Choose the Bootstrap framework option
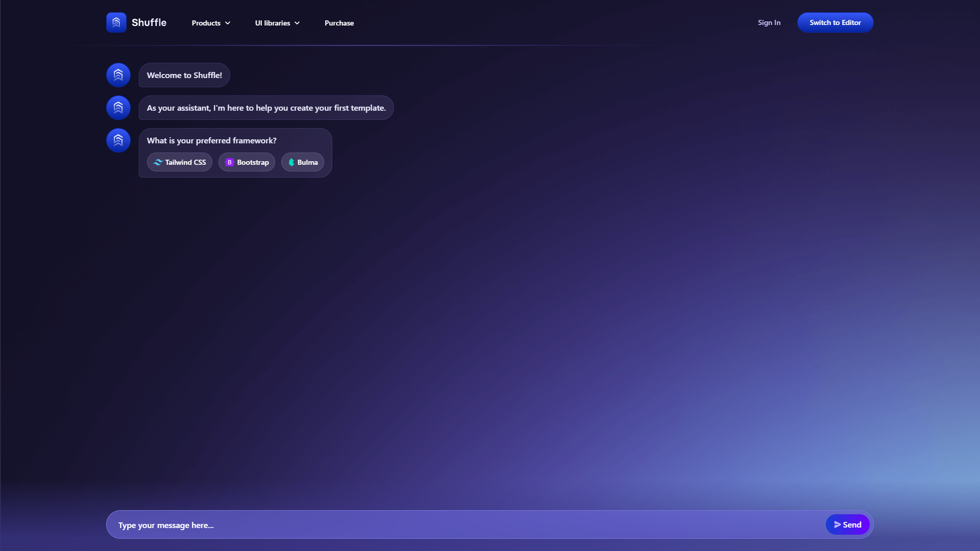The height and width of the screenshot is (551, 980). click(x=247, y=162)
